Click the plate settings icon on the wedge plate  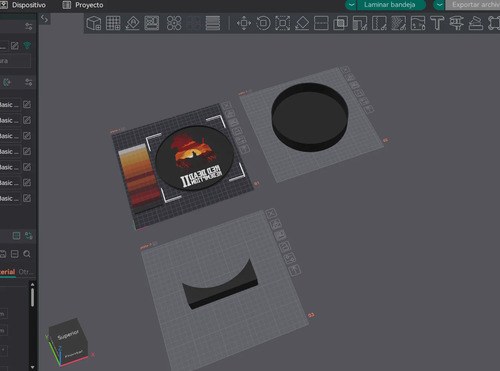tap(290, 258)
